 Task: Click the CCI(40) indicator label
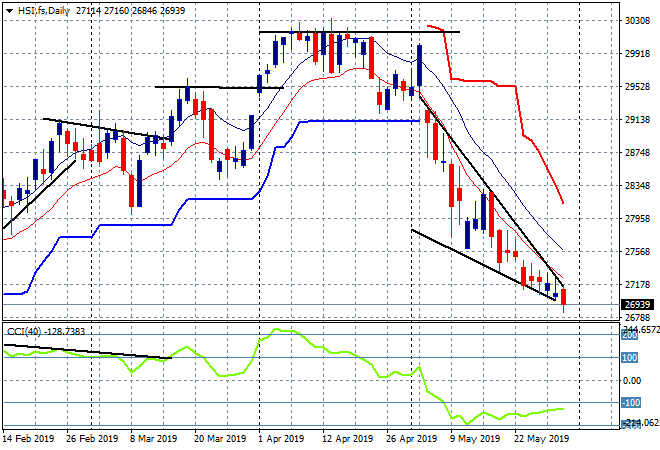(x=24, y=332)
